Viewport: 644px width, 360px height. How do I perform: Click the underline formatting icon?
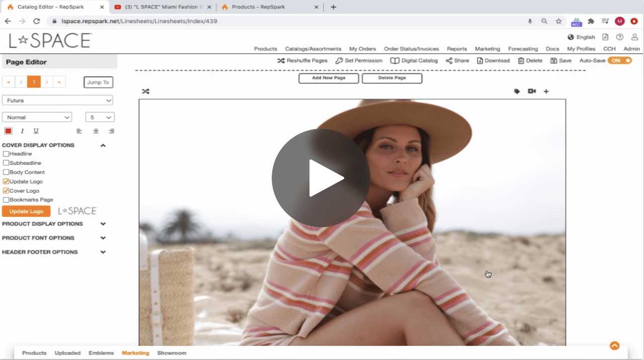tap(36, 131)
